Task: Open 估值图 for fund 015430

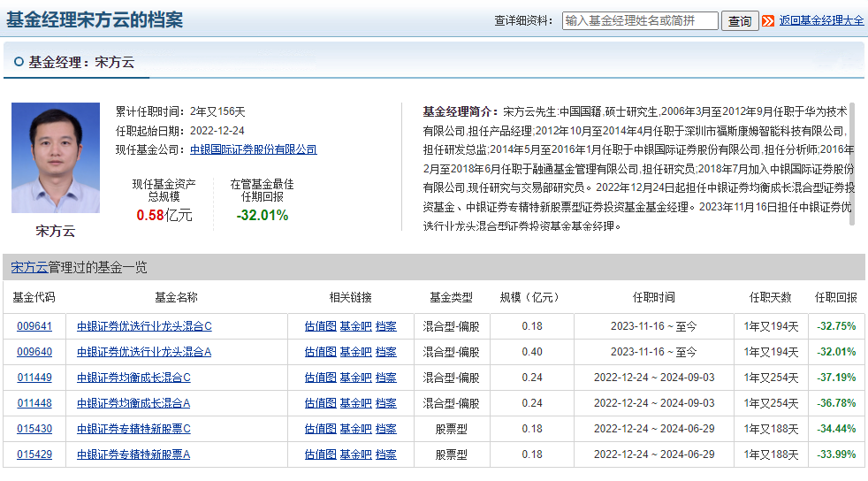Action: point(321,429)
